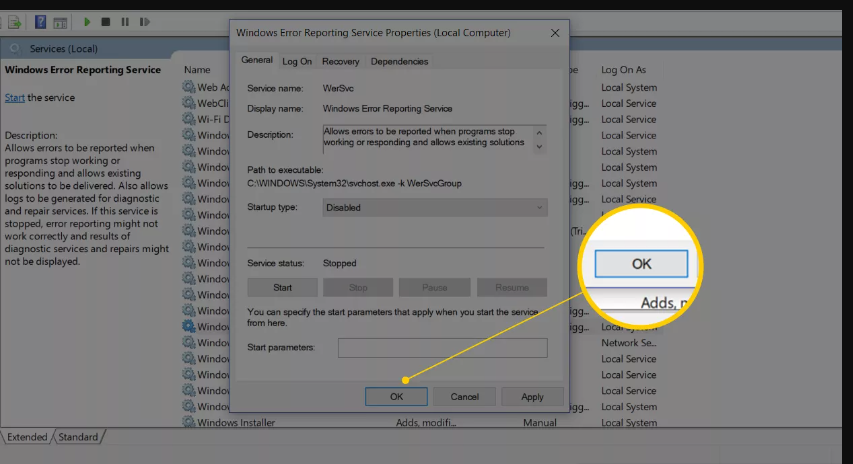Open the Startup type dropdown showing Disabled
Image resolution: width=853 pixels, height=464 pixels.
(x=435, y=207)
